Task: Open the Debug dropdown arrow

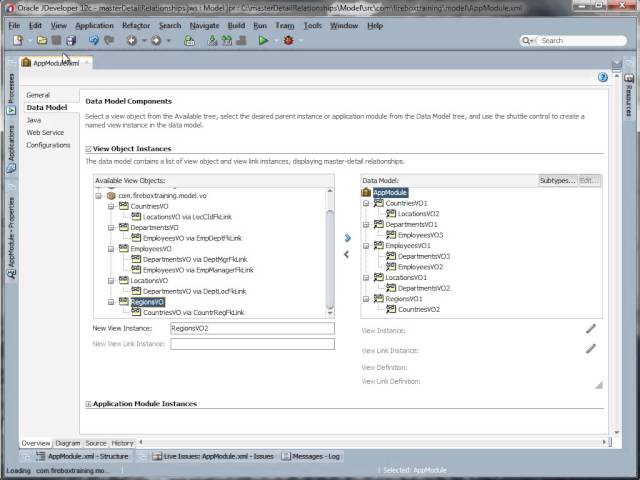Action: (301, 40)
